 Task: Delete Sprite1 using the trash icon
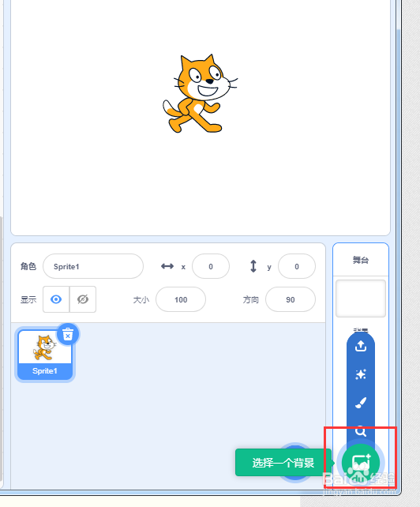click(x=68, y=334)
